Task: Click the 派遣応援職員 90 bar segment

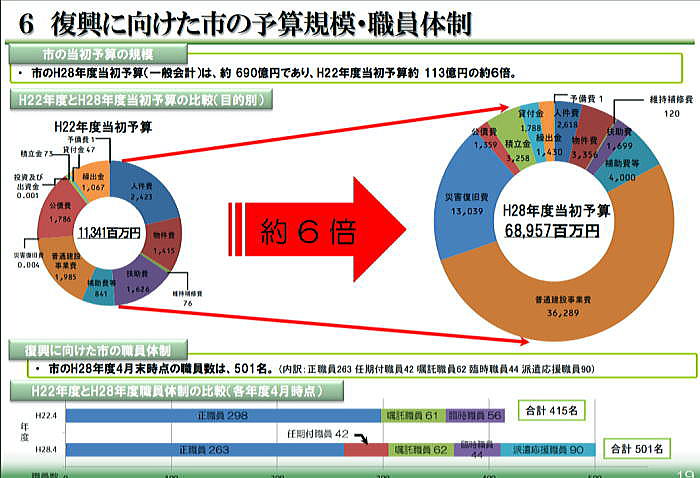Action: (x=546, y=451)
